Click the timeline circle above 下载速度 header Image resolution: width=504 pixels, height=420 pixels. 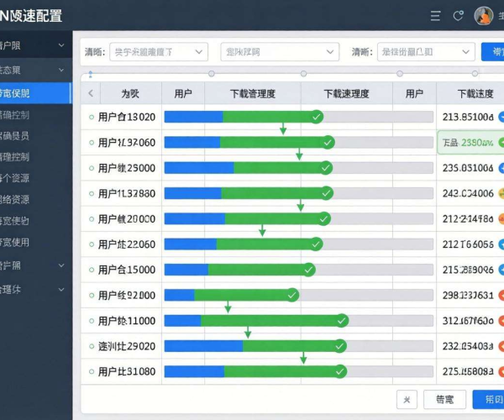tap(475, 74)
